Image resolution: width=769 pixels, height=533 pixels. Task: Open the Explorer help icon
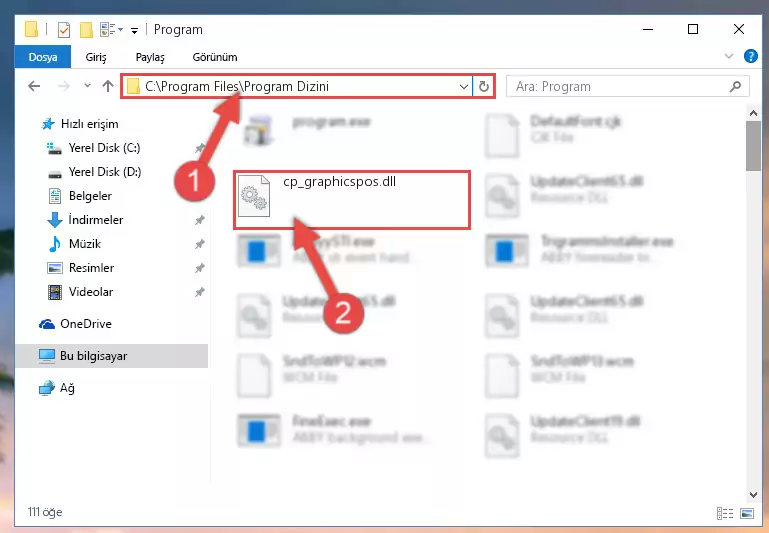[750, 56]
